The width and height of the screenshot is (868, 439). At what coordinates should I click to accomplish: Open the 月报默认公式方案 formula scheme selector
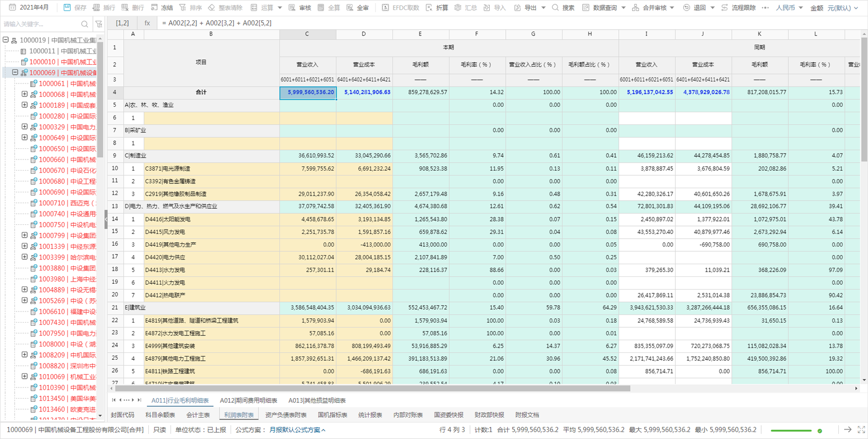tap(297, 430)
